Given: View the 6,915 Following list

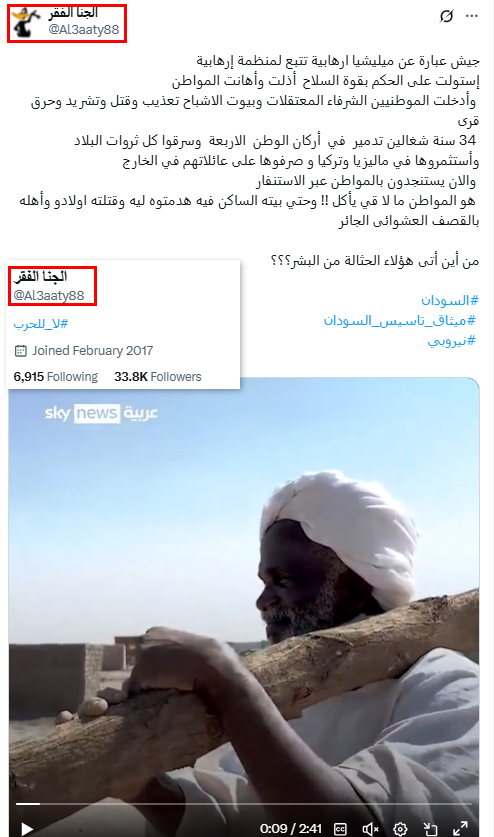Looking at the screenshot, I should 56,377.
